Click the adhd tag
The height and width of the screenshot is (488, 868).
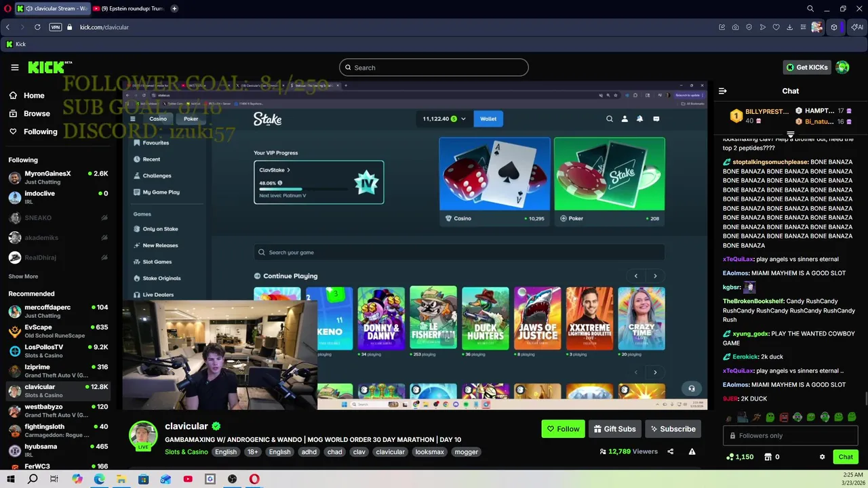point(309,452)
